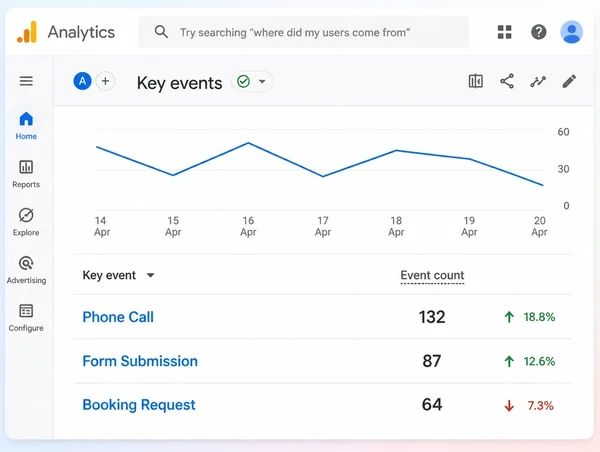Click the search magnifier icon
This screenshot has height=452, width=600.
click(x=161, y=32)
